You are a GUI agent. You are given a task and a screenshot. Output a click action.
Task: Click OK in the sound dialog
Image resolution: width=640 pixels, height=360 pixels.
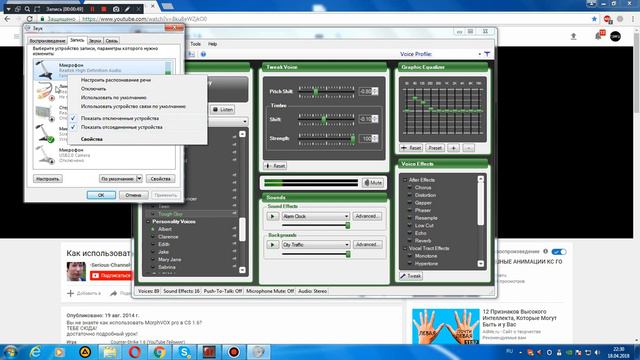tap(101, 195)
